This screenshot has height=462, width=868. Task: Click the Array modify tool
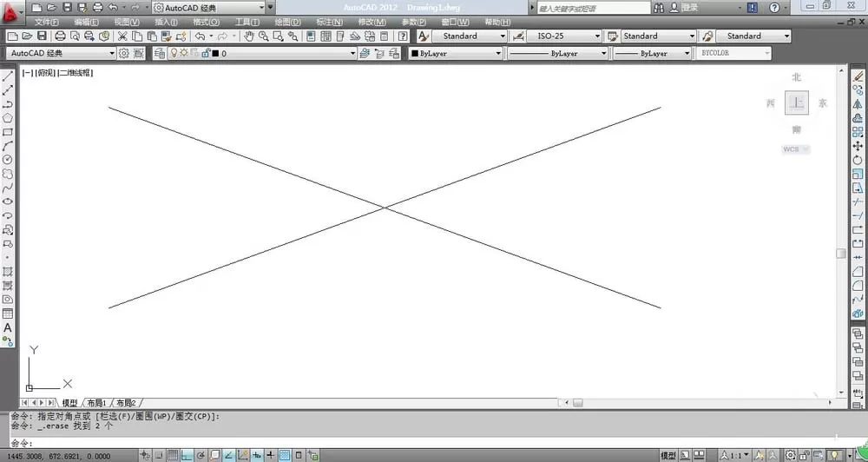click(858, 132)
